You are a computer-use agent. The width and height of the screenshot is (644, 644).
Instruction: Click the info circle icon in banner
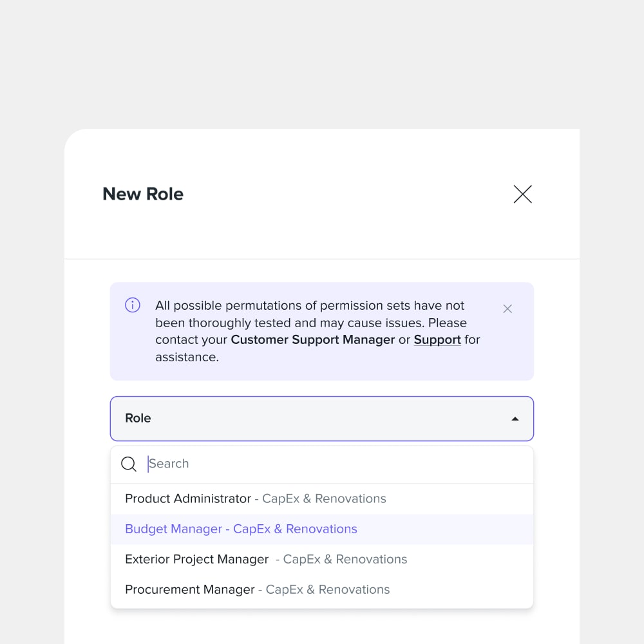[x=132, y=305]
